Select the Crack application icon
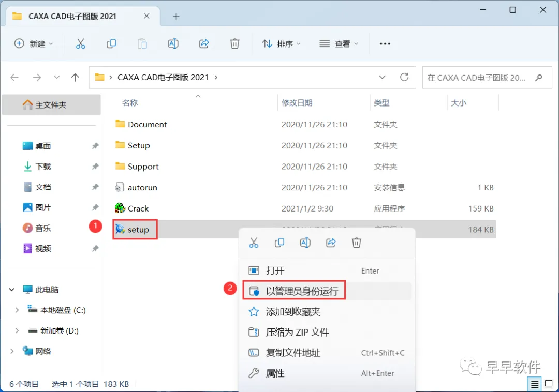This screenshot has width=559, height=392. coord(120,208)
